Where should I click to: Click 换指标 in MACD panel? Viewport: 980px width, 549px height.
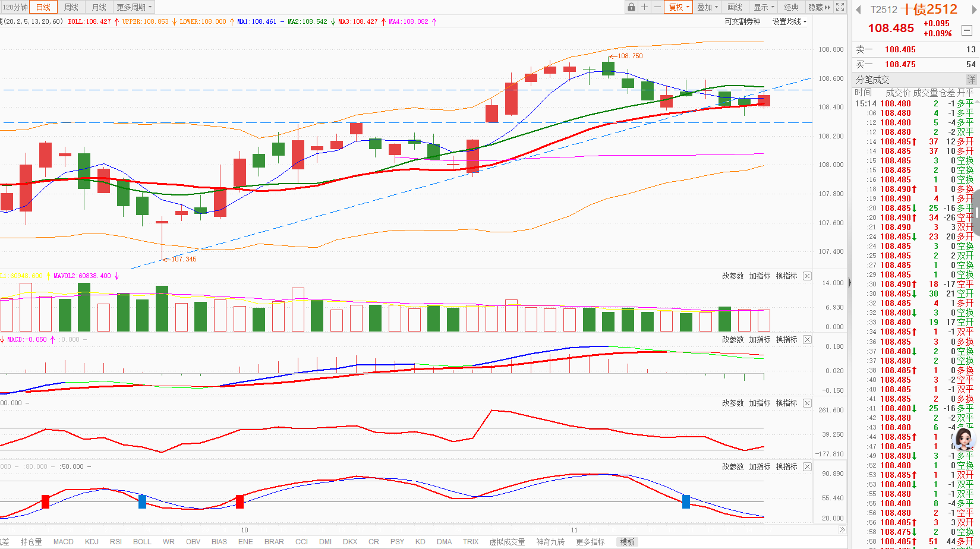pos(786,339)
